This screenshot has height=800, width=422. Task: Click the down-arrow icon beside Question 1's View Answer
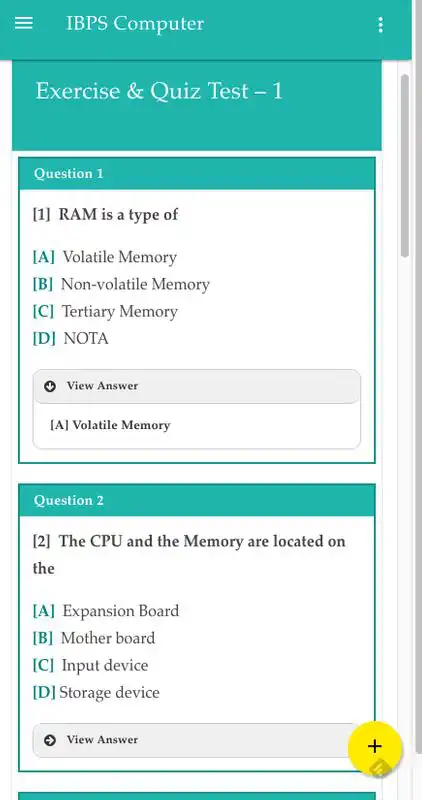tap(49, 386)
